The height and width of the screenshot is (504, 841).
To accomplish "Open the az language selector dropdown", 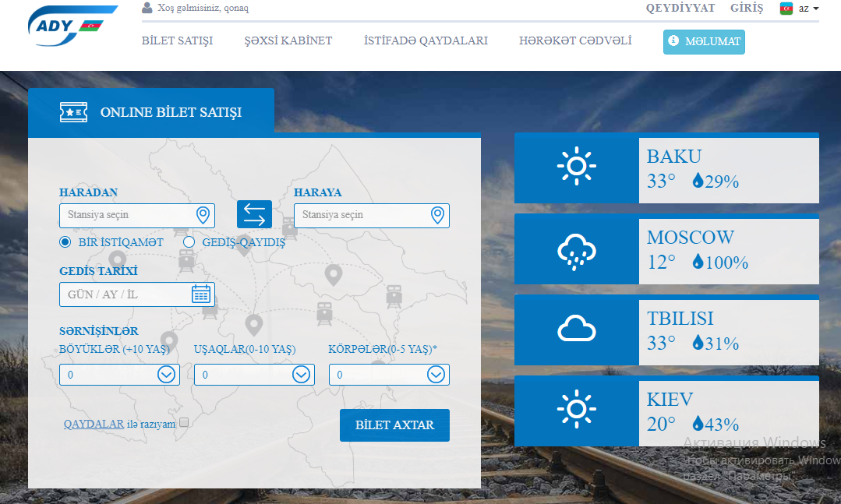I will click(800, 9).
